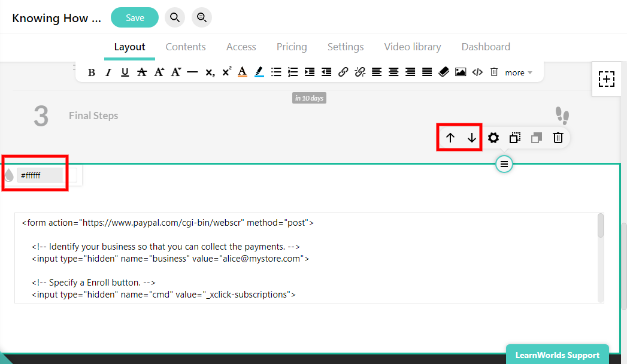Open the highlight color marker icon

259,72
